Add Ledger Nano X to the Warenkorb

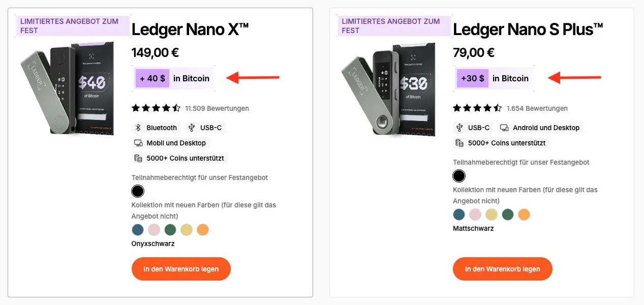click(181, 269)
